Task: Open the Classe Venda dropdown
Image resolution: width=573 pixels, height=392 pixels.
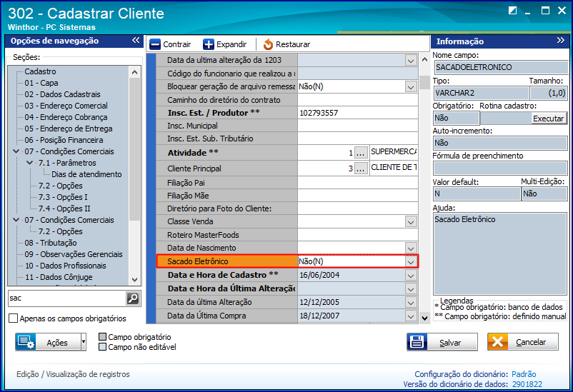Action: pyautogui.click(x=411, y=222)
